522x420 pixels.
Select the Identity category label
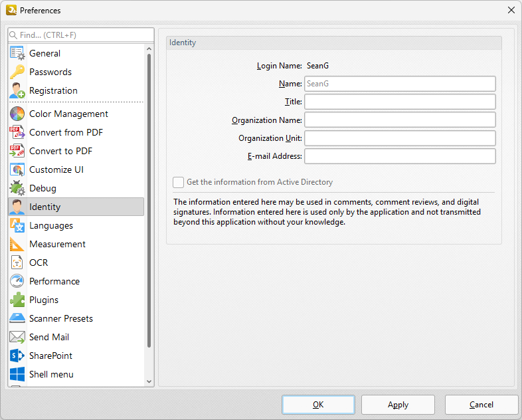[x=44, y=207]
